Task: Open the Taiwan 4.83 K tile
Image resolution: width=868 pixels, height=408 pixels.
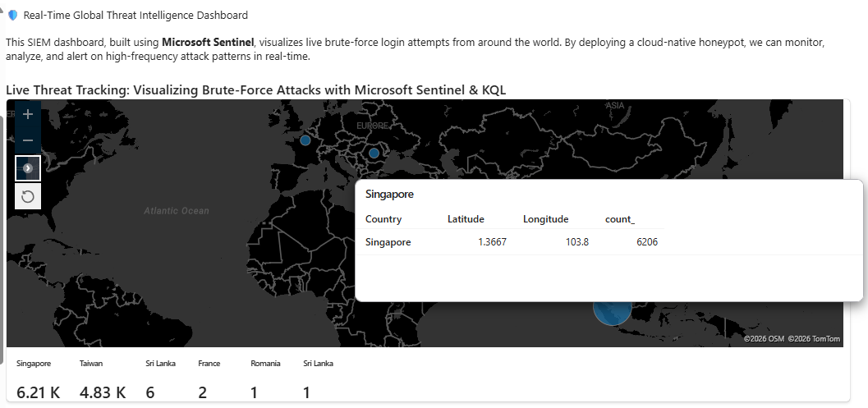Action: click(103, 379)
